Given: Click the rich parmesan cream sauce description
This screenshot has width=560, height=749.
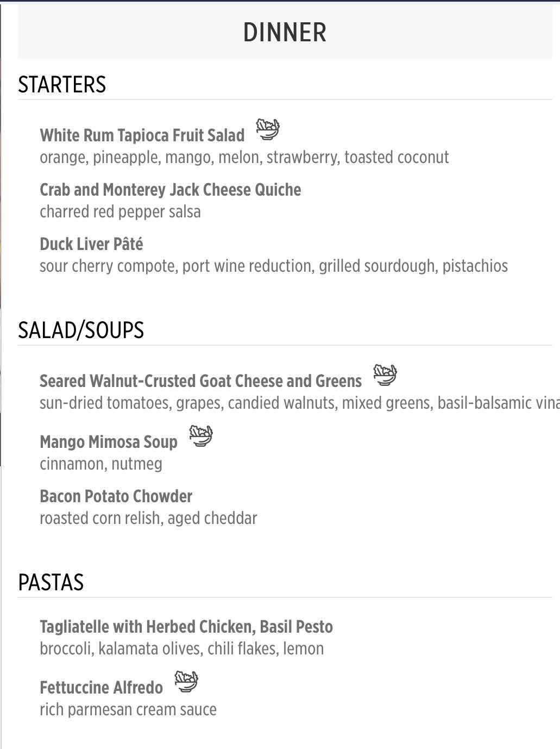Looking at the screenshot, I should pyautogui.click(x=128, y=709).
